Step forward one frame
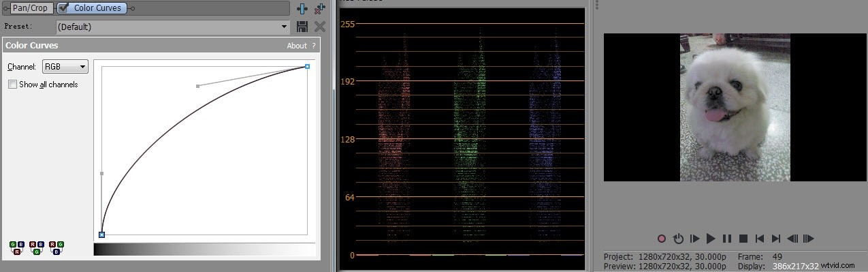Viewport: 868px width, 272px height. click(809, 239)
